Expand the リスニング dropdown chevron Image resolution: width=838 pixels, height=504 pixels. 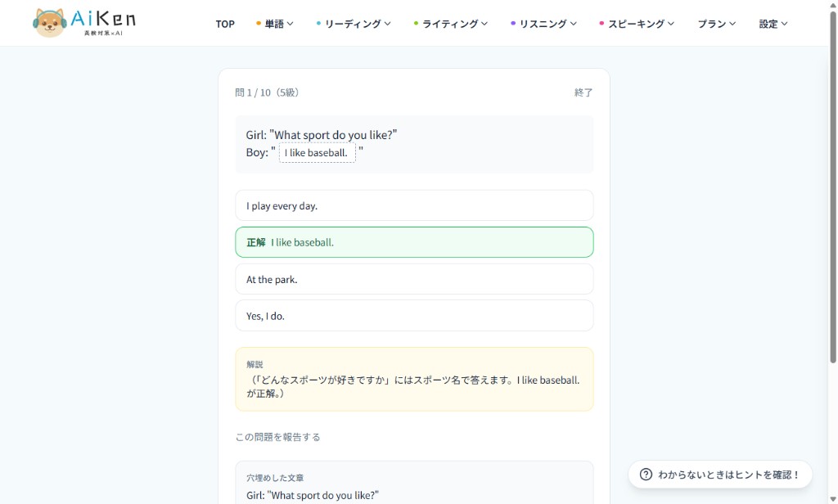(574, 24)
